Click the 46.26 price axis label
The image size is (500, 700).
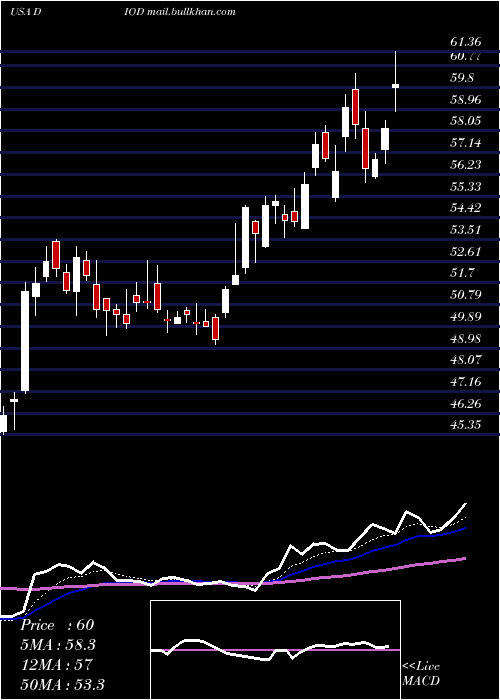466,403
